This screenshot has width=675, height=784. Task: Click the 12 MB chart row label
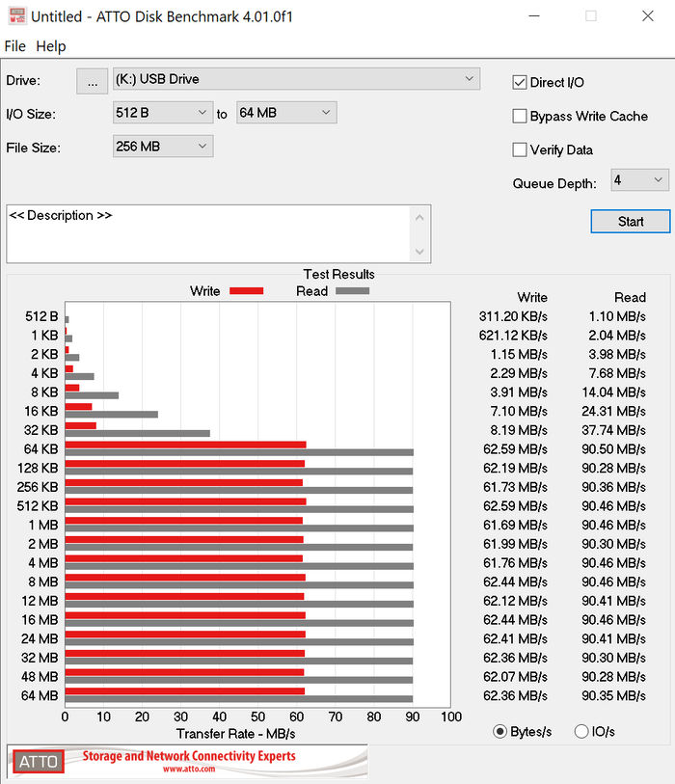tap(40, 601)
